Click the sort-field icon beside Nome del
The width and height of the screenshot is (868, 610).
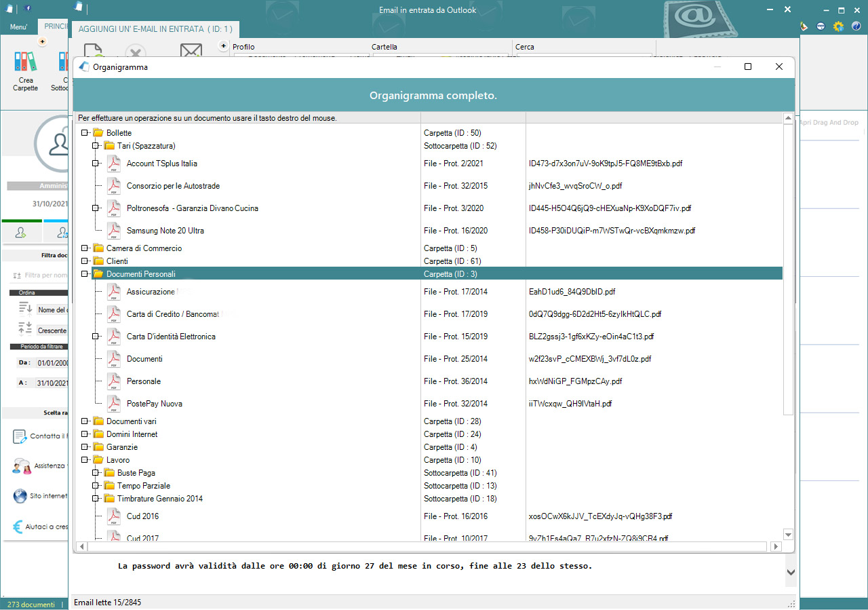click(25, 309)
